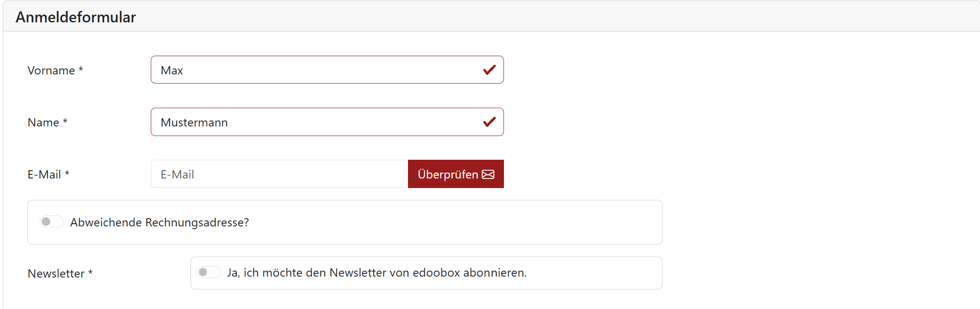980x309 pixels.
Task: Enable the Abweichende Rechnungsadresse toggle
Action: click(51, 221)
